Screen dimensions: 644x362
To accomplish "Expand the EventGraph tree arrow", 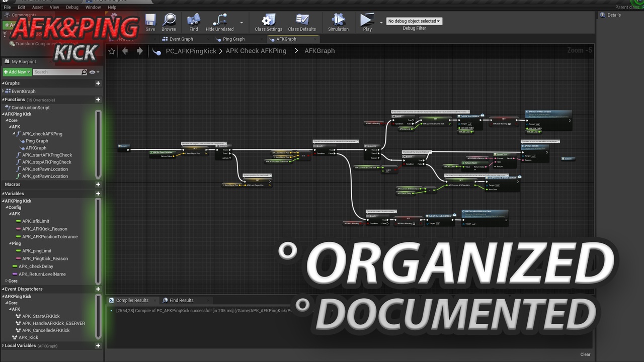I will point(3,92).
